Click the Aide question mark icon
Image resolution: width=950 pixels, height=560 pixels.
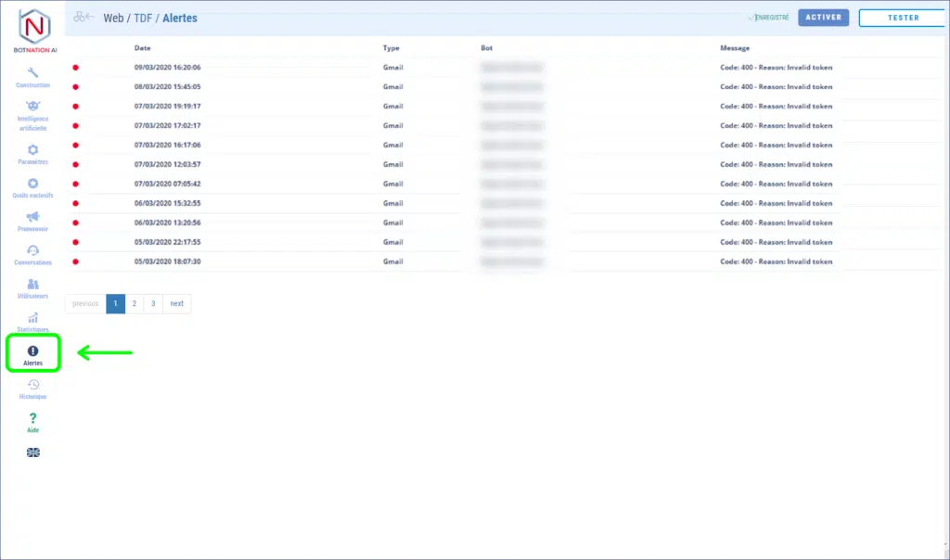(x=33, y=418)
